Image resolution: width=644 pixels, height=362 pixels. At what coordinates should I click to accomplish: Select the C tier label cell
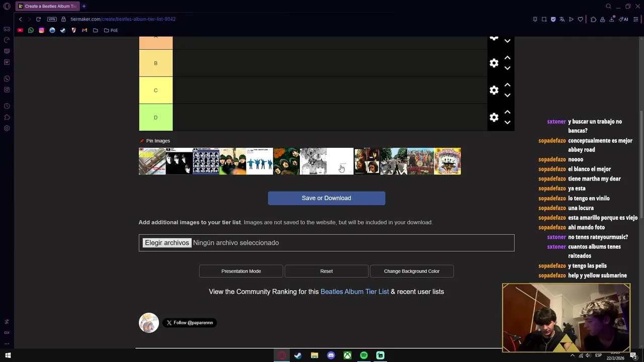click(x=155, y=90)
